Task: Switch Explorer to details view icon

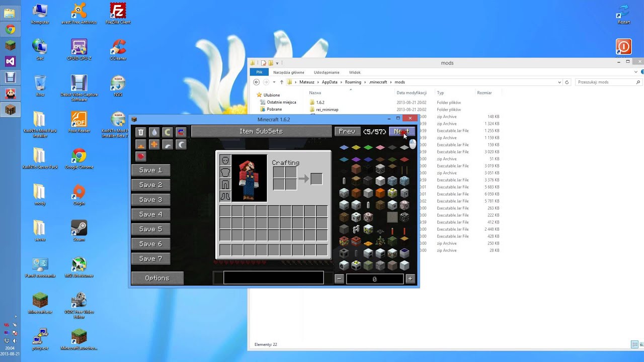Action: click(634, 344)
